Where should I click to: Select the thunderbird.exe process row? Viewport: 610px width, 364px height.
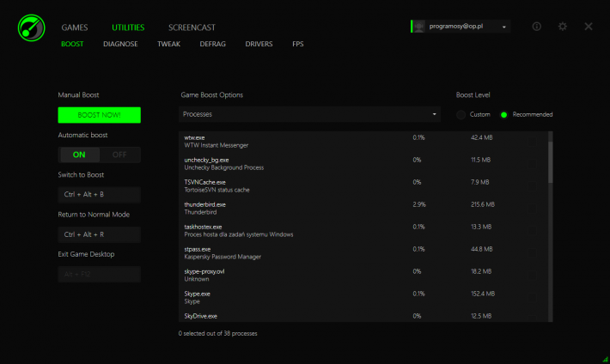click(363, 209)
